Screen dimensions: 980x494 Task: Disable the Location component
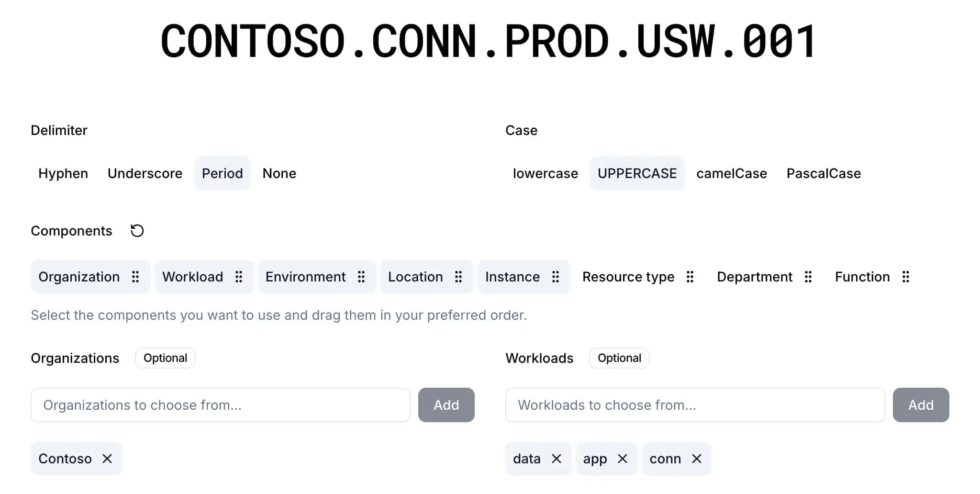415,277
